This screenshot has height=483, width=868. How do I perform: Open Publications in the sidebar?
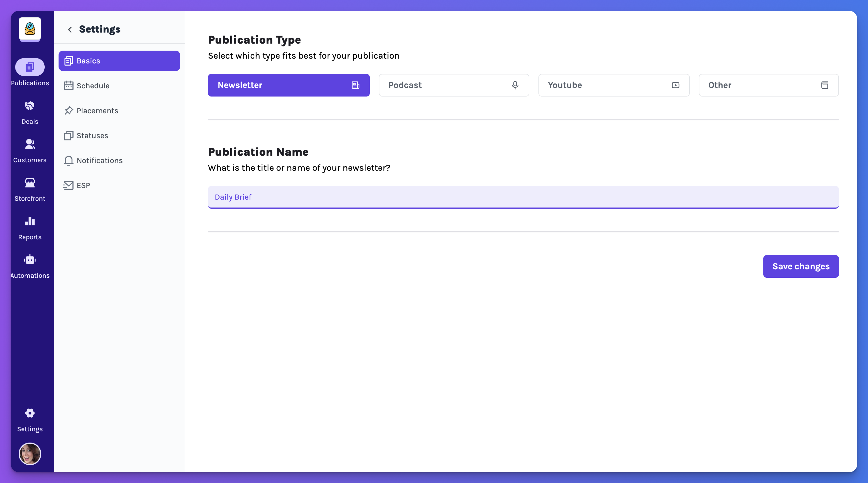point(30,73)
